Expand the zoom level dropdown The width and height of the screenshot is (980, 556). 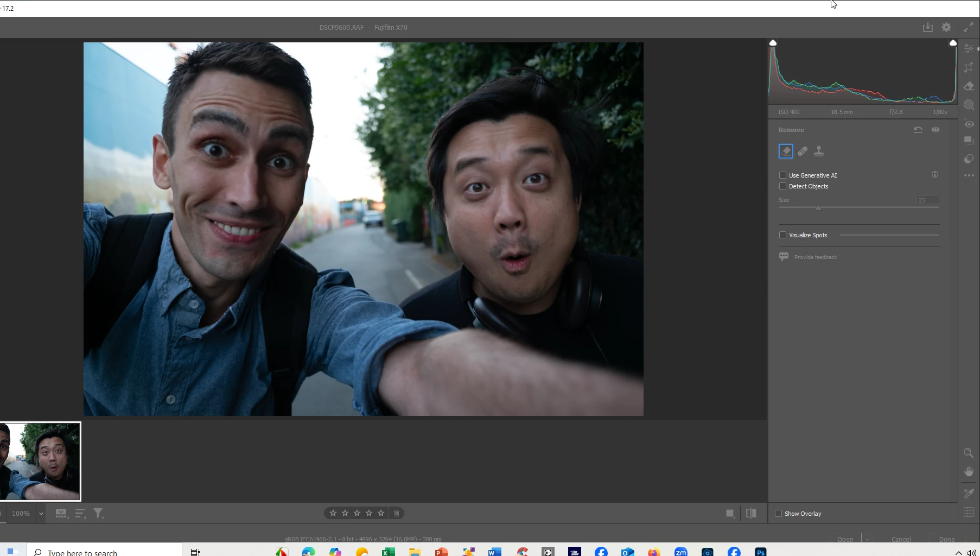(x=41, y=513)
